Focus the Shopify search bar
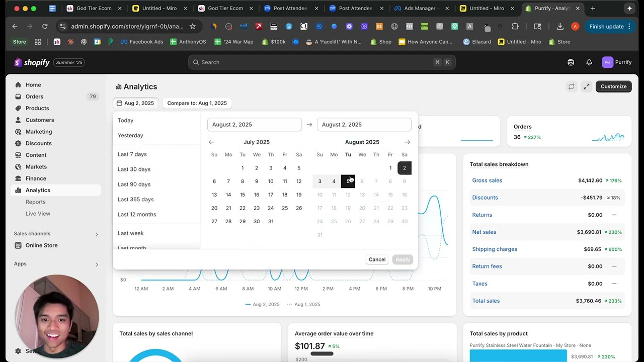Image resolution: width=644 pixels, height=362 pixels. [x=322, y=62]
